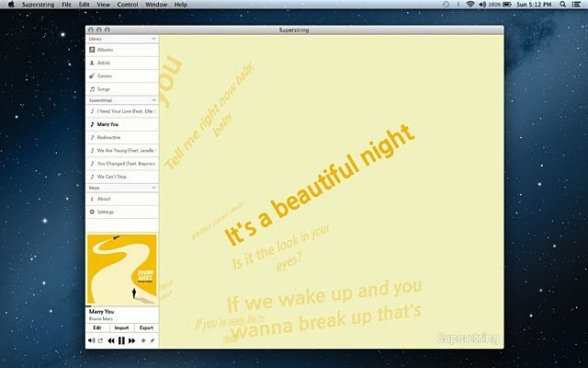Open the Superstring app menu
The image size is (588, 368).
pyautogui.click(x=38, y=5)
